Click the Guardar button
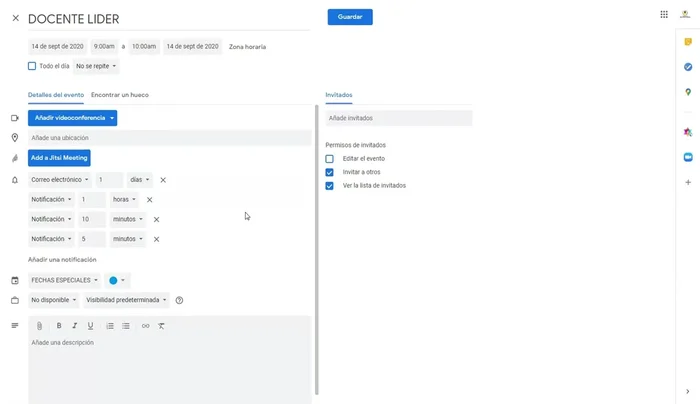This screenshot has width=700, height=404. point(350,17)
